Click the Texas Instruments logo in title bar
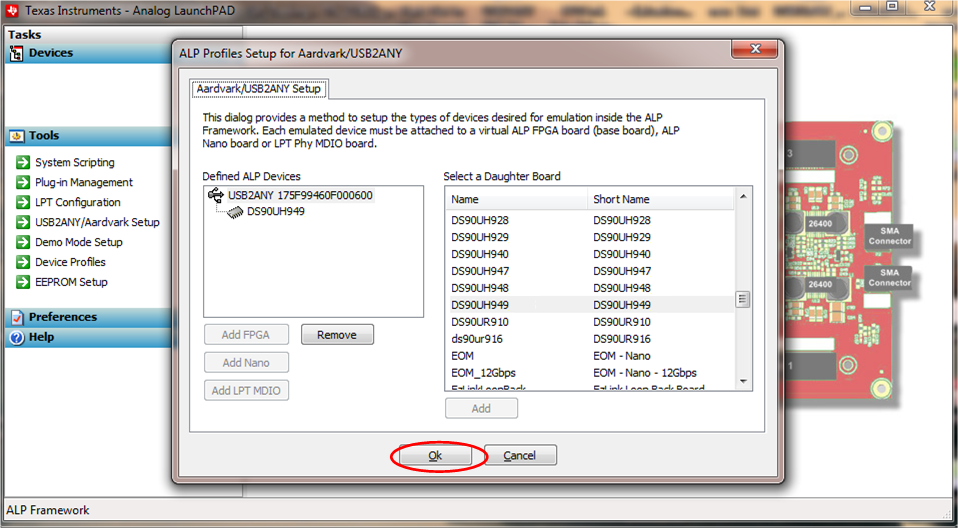 point(12,11)
